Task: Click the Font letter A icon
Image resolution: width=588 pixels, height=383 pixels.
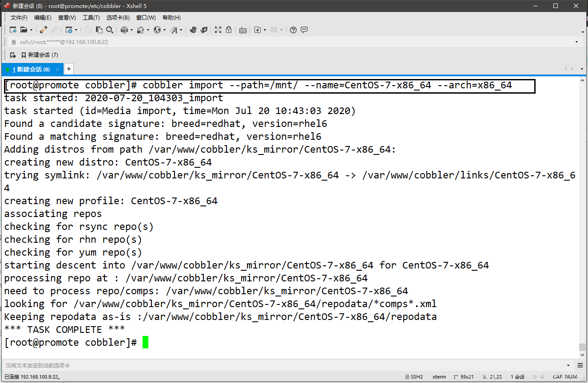Action: point(174,30)
